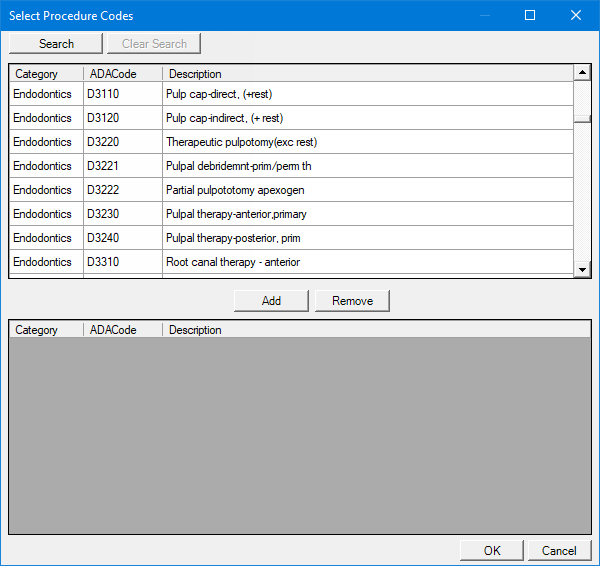Click the Add button
This screenshot has height=566, width=600.
pyautogui.click(x=271, y=301)
